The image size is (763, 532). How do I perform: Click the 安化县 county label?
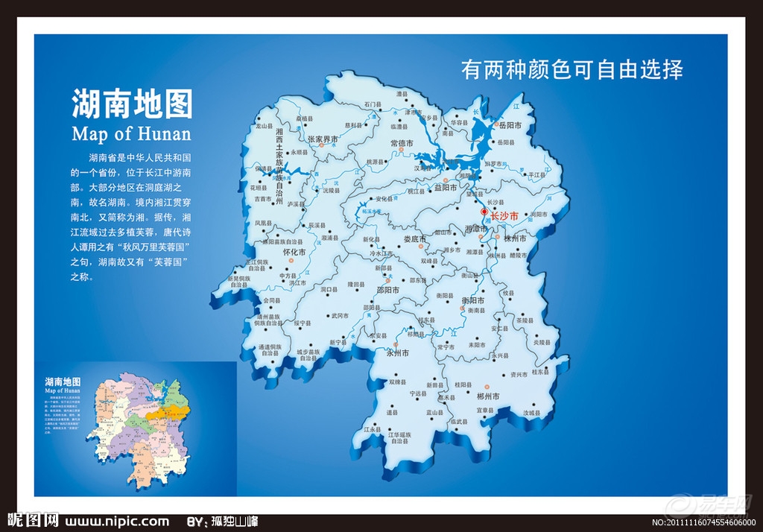coord(384,199)
